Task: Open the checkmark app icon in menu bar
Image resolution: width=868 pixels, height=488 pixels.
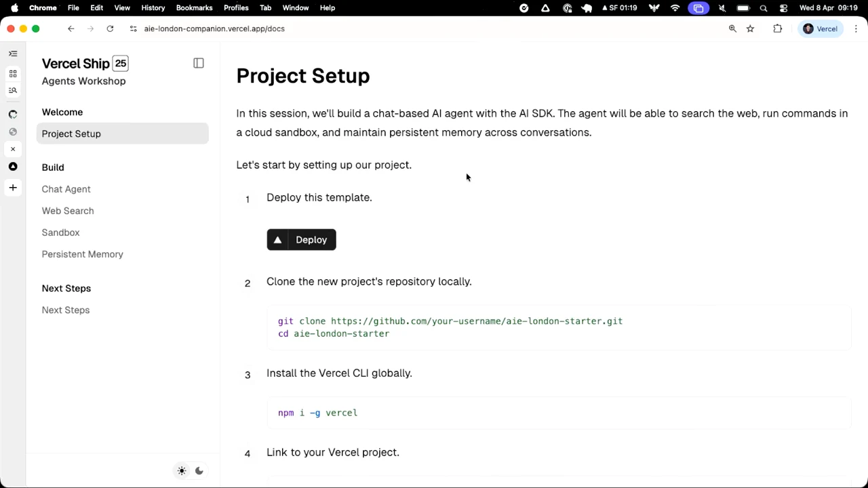Action: [x=524, y=8]
